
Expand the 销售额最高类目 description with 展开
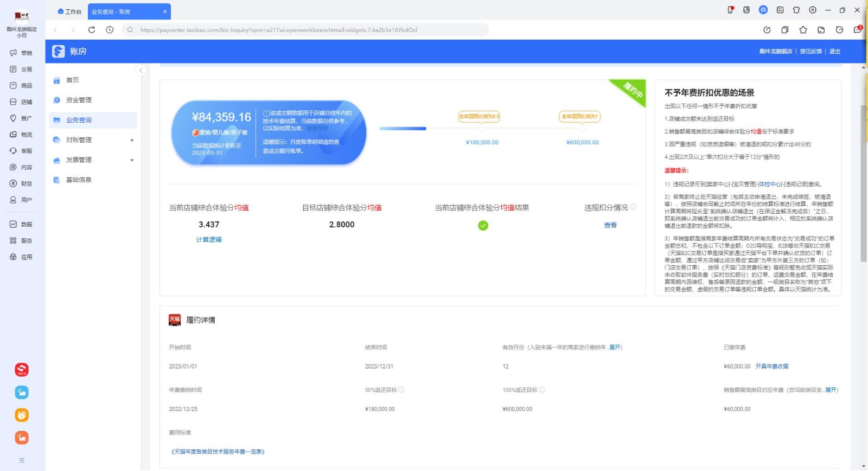(x=831, y=390)
